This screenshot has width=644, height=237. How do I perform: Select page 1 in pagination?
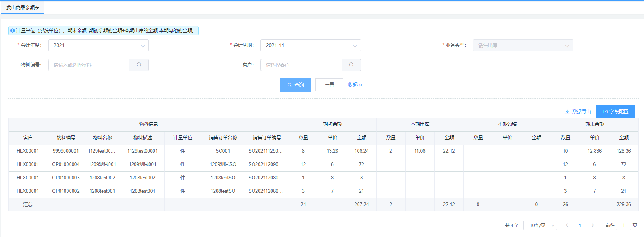580,225
